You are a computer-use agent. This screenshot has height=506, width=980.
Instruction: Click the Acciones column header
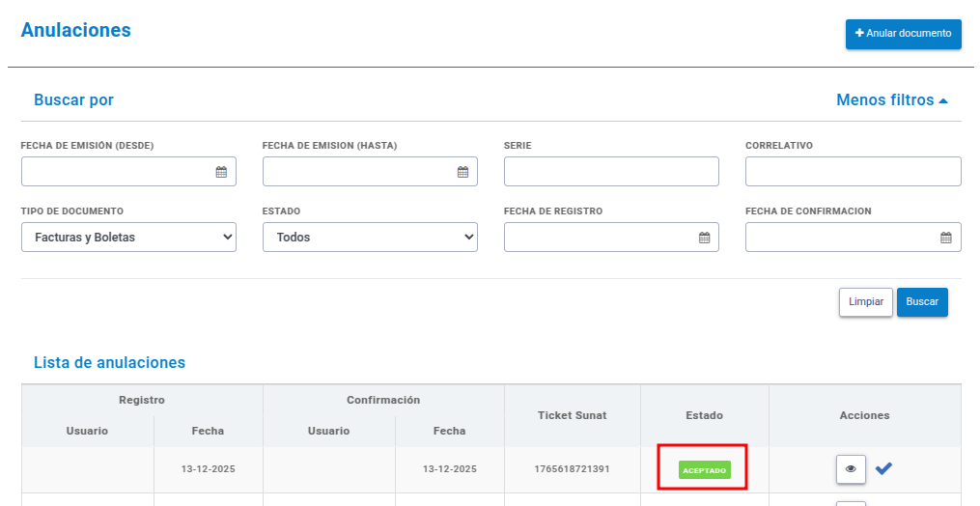coord(864,415)
